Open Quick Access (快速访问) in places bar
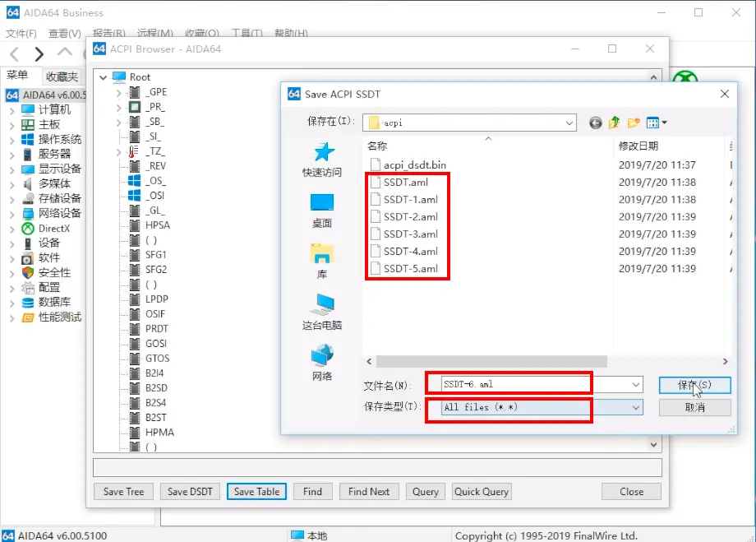 coord(322,160)
